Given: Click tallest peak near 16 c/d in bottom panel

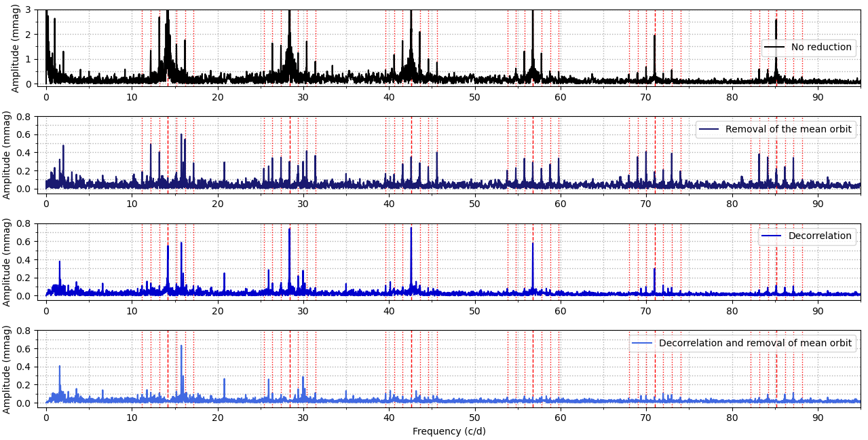Looking at the screenshot, I should coord(181,346).
